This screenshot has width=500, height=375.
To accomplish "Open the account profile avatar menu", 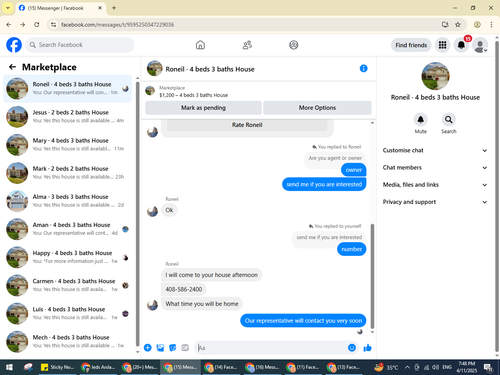I will click(480, 45).
